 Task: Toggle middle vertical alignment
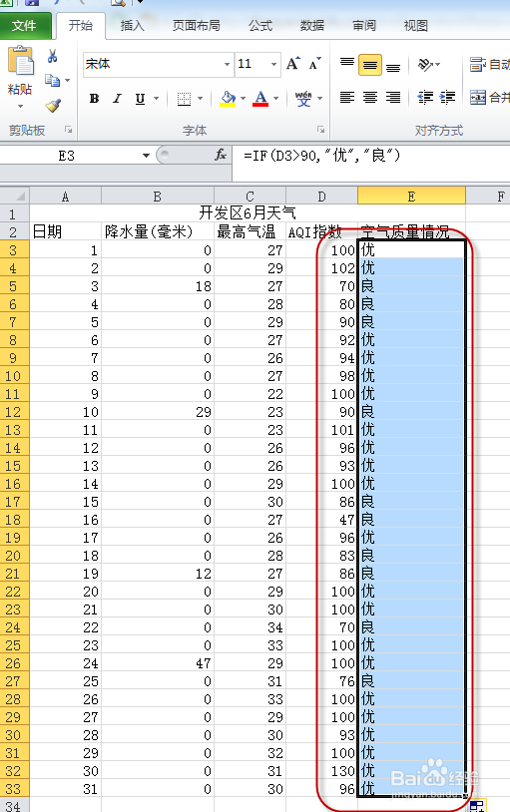point(370,65)
